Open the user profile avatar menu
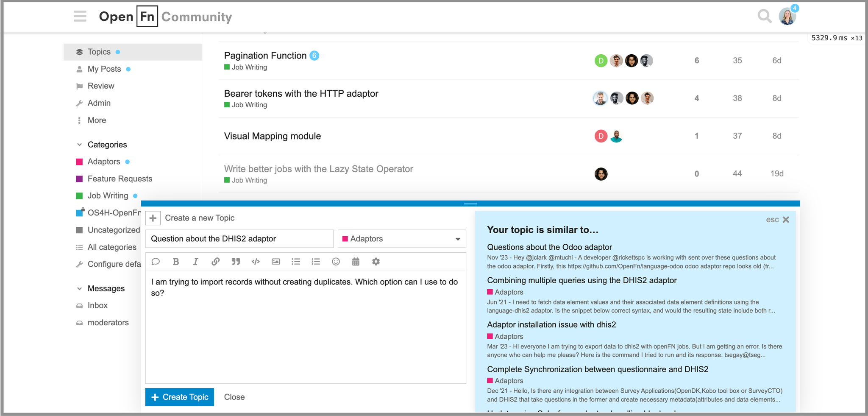 787,16
